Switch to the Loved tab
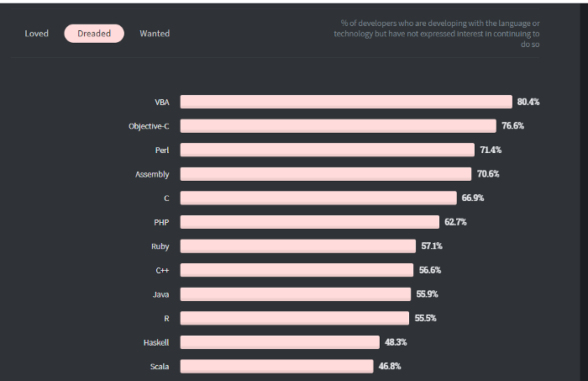Image resolution: width=588 pixels, height=381 pixels. coord(36,34)
